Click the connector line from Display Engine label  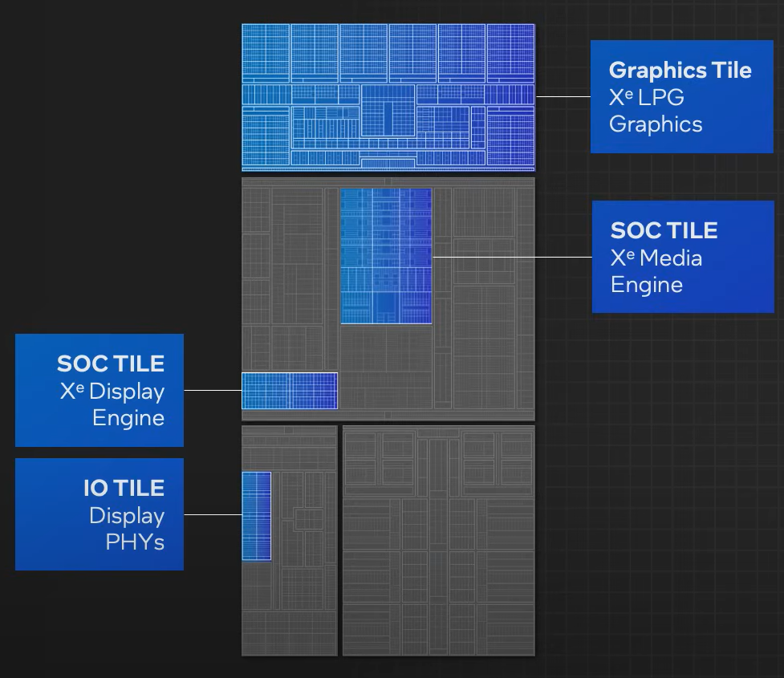pyautogui.click(x=213, y=390)
